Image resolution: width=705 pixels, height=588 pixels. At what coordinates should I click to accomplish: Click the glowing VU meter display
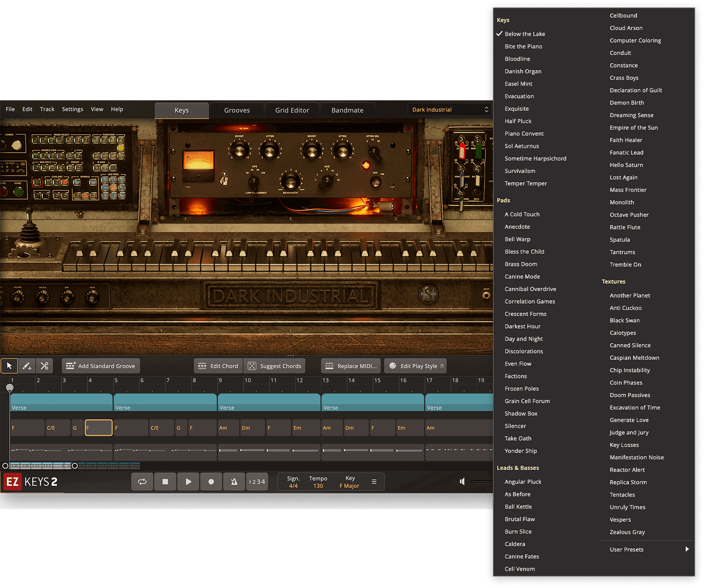pos(198,161)
